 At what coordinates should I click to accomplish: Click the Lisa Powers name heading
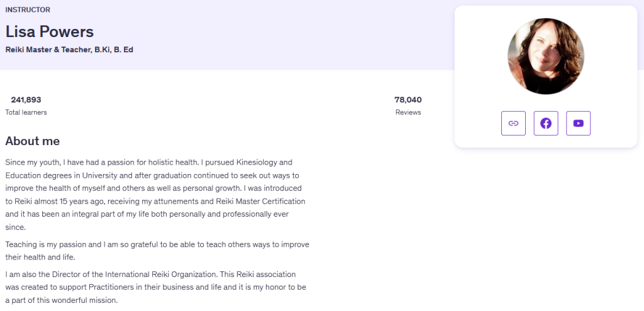50,31
